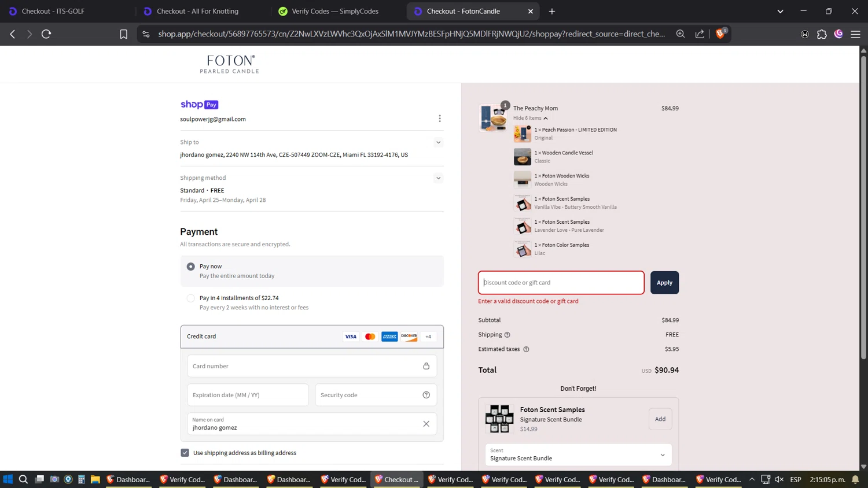The height and width of the screenshot is (488, 868).
Task: Open Checkout taskbar window button
Action: click(x=397, y=479)
